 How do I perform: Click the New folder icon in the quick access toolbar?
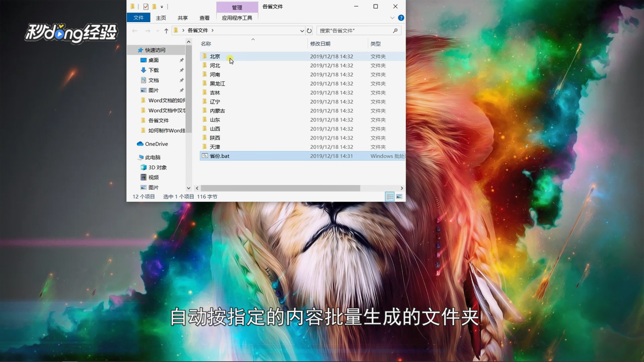coord(154,7)
